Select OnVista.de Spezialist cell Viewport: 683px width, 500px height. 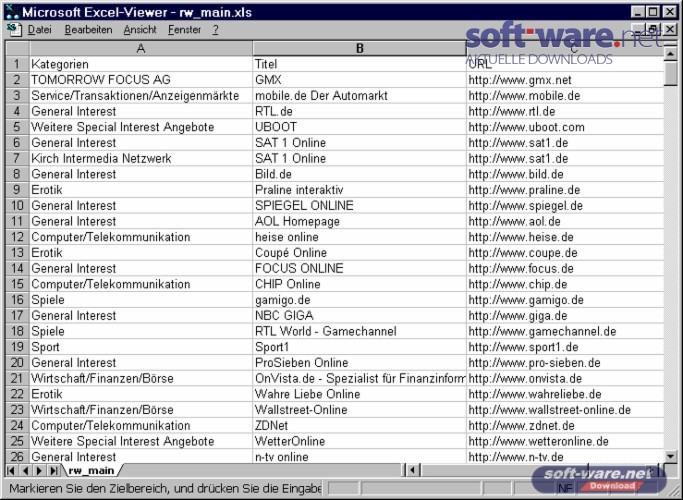[359, 378]
